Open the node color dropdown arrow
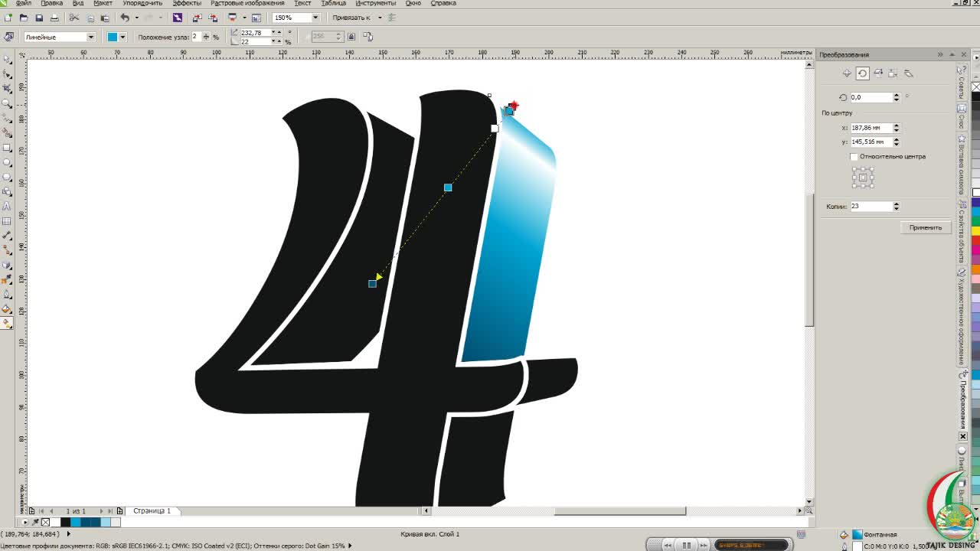980x551 pixels. coord(122,37)
